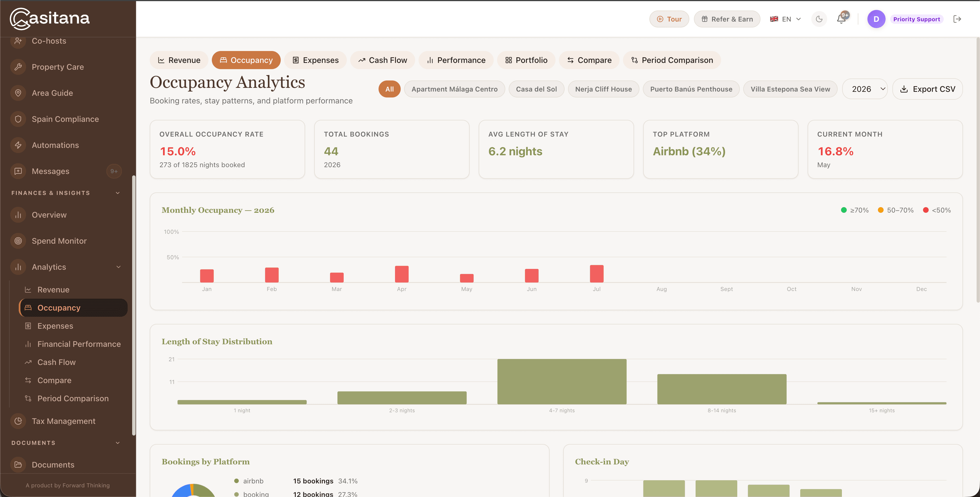980x497 pixels.
Task: Open Messages icon in sidebar
Action: click(x=18, y=171)
